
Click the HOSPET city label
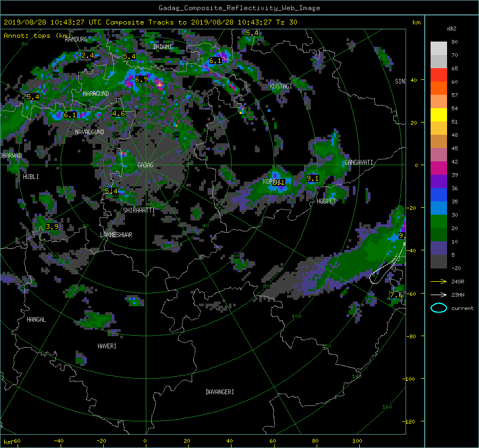point(327,201)
